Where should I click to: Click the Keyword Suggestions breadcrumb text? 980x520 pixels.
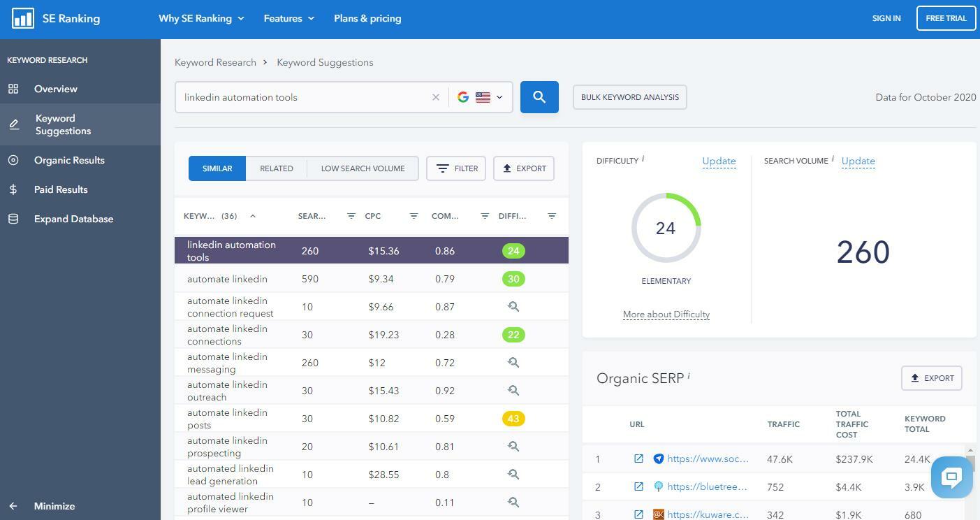[325, 62]
